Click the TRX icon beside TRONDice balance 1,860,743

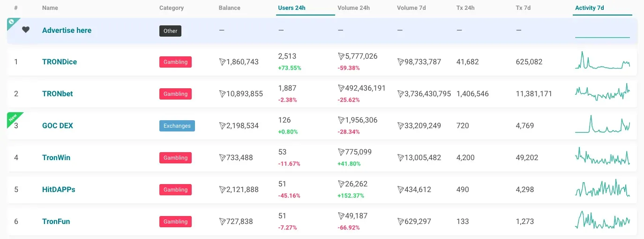tap(222, 62)
